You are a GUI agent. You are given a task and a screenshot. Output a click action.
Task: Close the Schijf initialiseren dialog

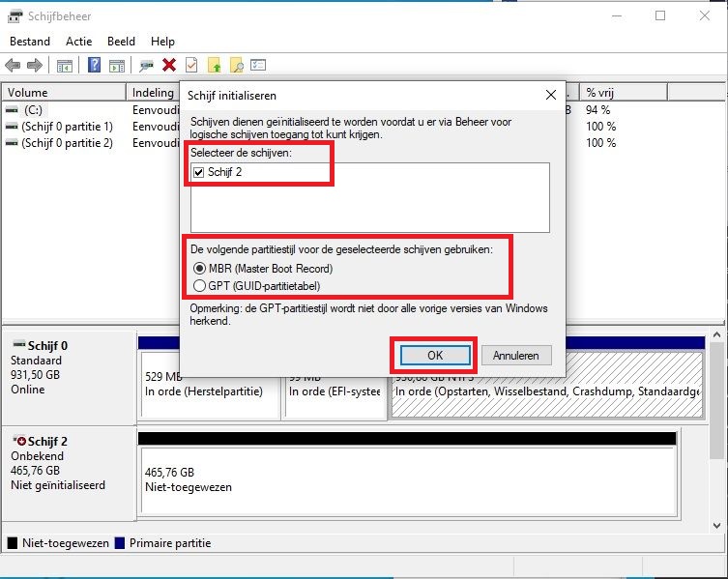click(x=551, y=95)
